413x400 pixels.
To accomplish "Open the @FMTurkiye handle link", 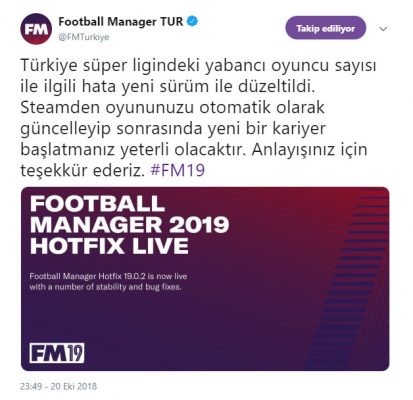I will coord(84,37).
